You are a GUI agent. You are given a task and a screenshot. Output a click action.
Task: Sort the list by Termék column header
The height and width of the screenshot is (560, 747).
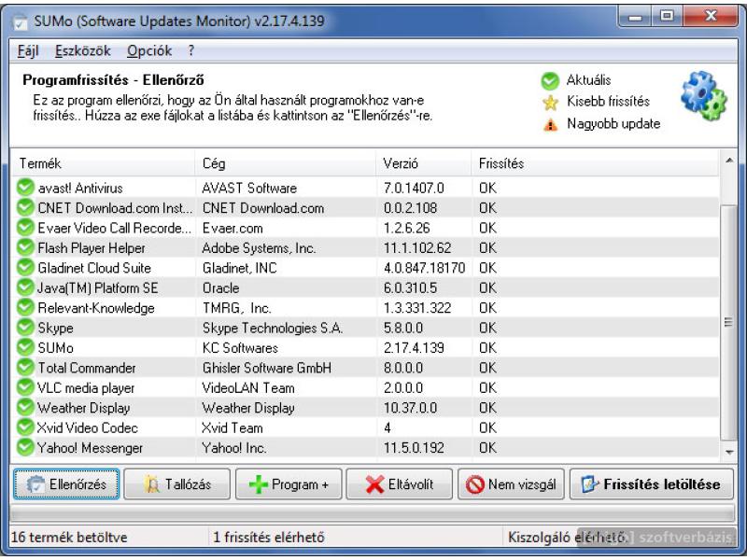pos(103,163)
